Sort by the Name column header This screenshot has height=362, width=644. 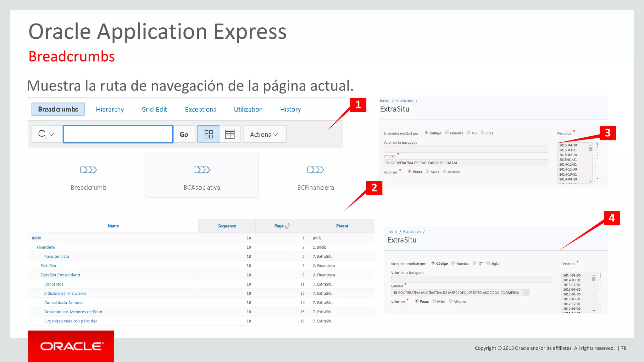point(113,226)
